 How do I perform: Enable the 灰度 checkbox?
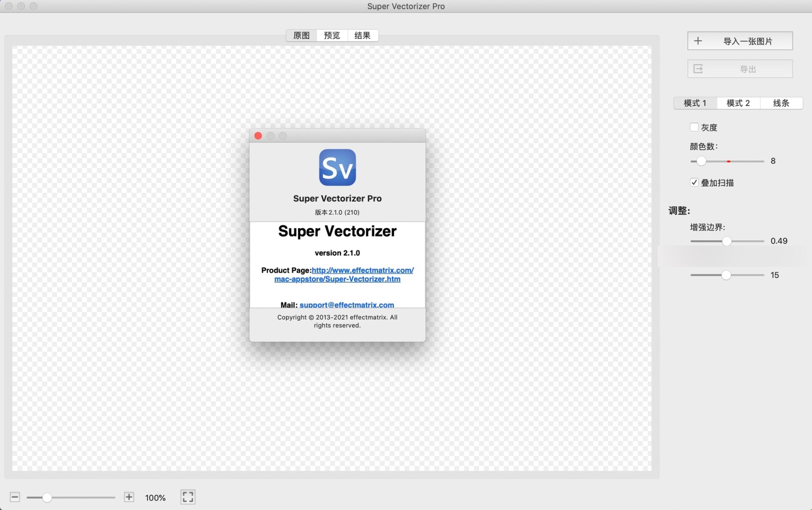tap(694, 127)
